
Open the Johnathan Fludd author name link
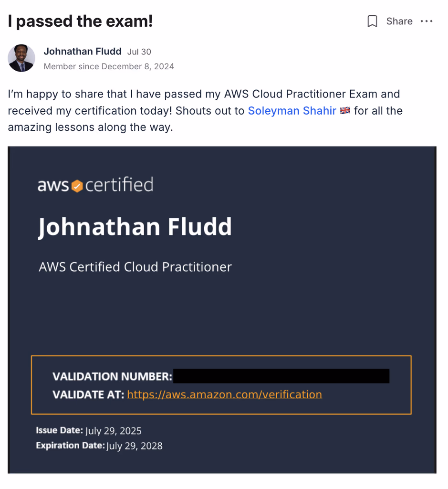tap(83, 52)
